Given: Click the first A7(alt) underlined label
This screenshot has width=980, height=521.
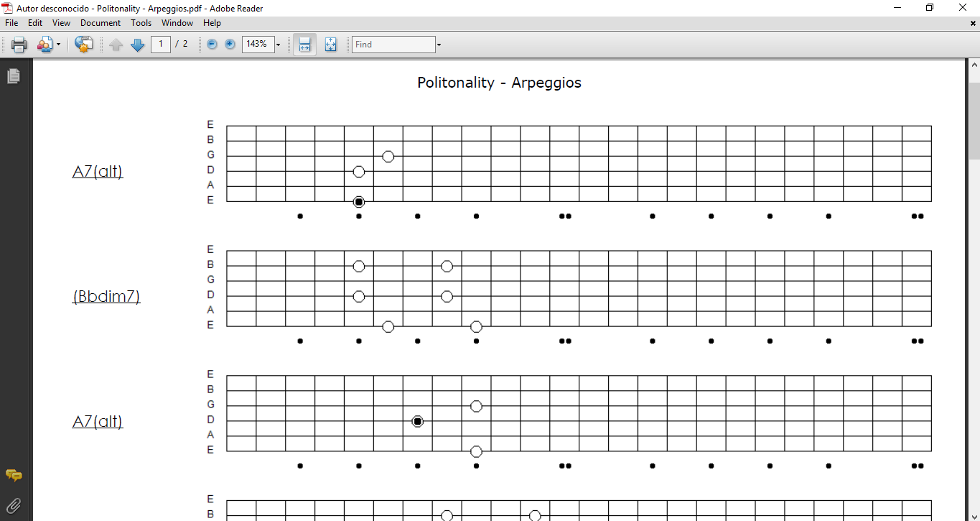Looking at the screenshot, I should 98,172.
